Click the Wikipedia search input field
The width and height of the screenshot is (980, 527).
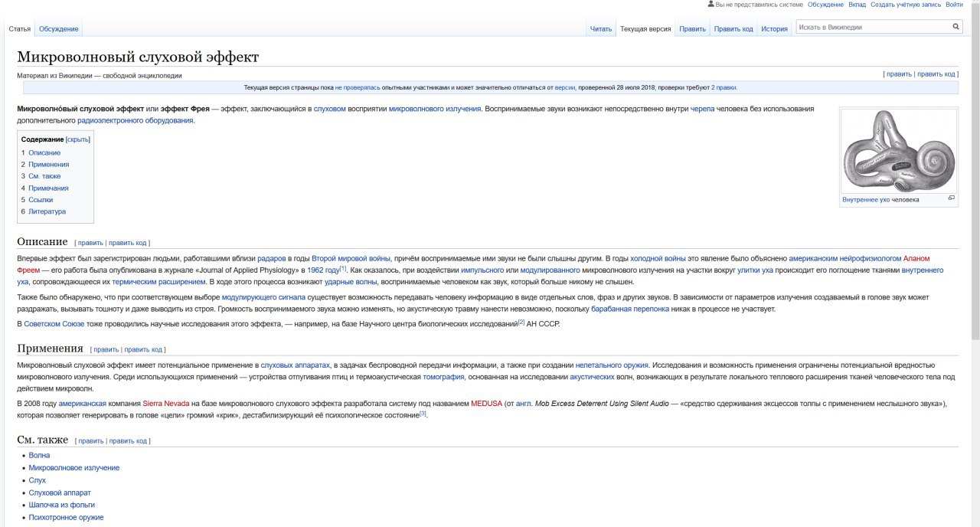pyautogui.click(x=873, y=27)
